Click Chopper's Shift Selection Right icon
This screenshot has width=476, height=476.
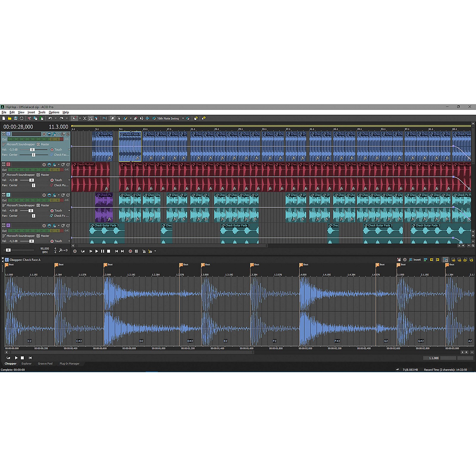[471, 260]
